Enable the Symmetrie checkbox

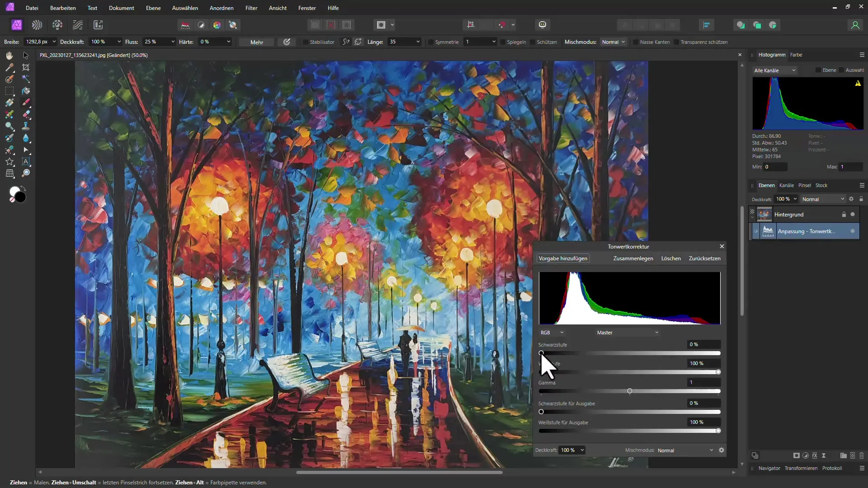pyautogui.click(x=431, y=42)
